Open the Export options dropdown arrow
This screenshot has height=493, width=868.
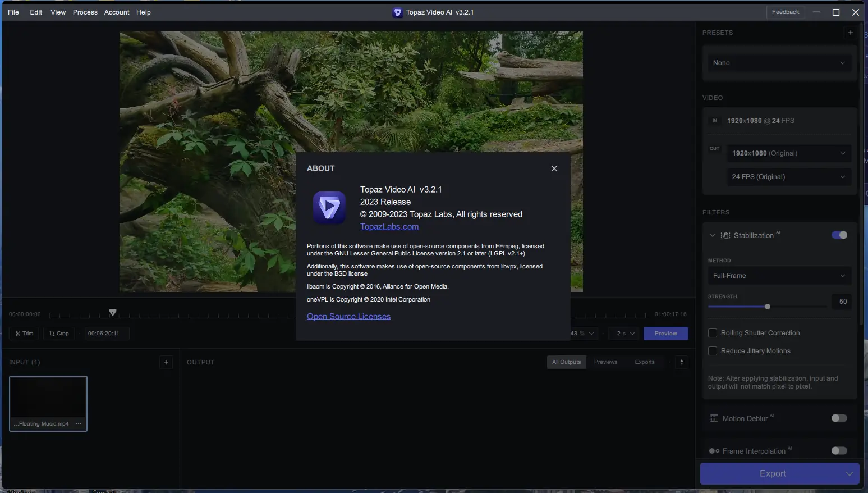[849, 474]
